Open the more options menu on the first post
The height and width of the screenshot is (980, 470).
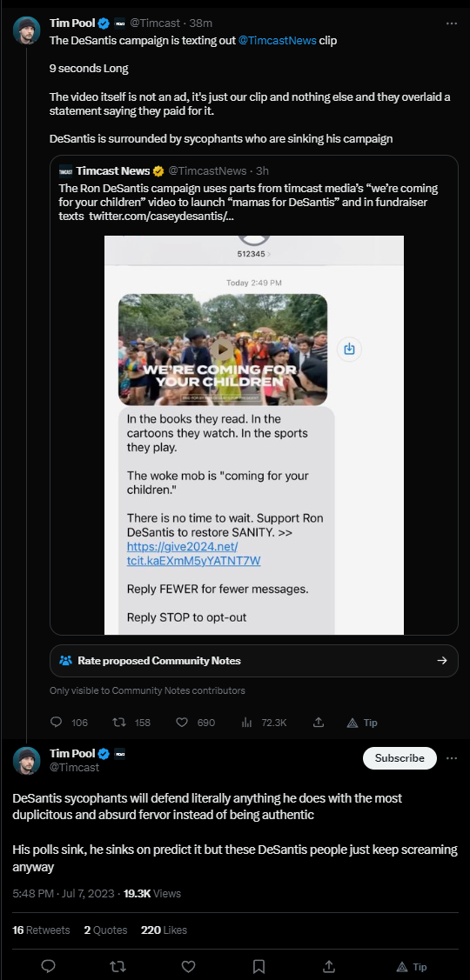[451, 23]
